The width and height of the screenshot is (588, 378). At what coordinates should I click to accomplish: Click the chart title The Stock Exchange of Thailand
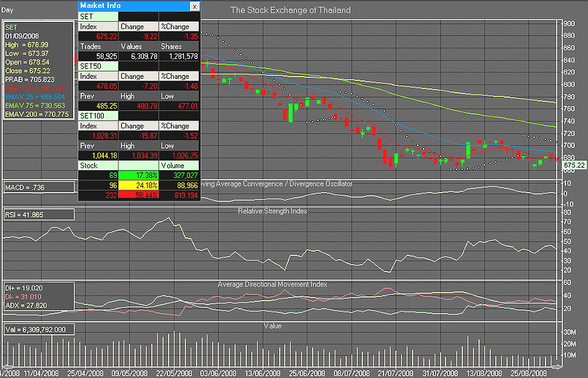[291, 10]
